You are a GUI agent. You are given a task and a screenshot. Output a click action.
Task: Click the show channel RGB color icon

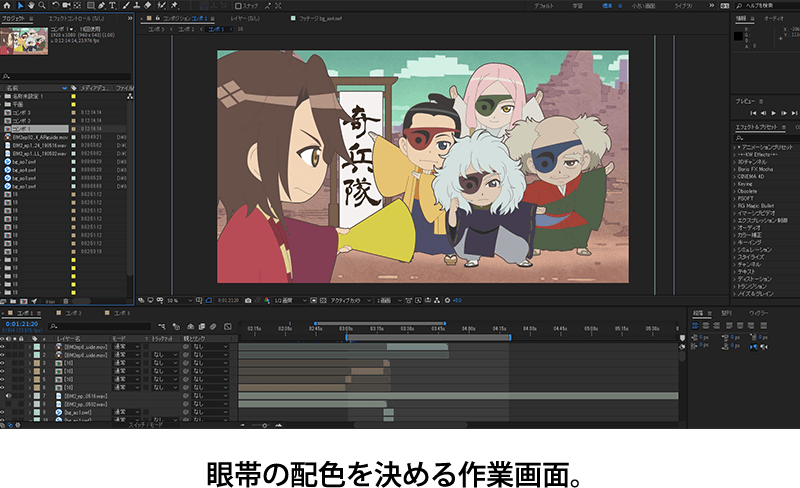click(x=267, y=300)
